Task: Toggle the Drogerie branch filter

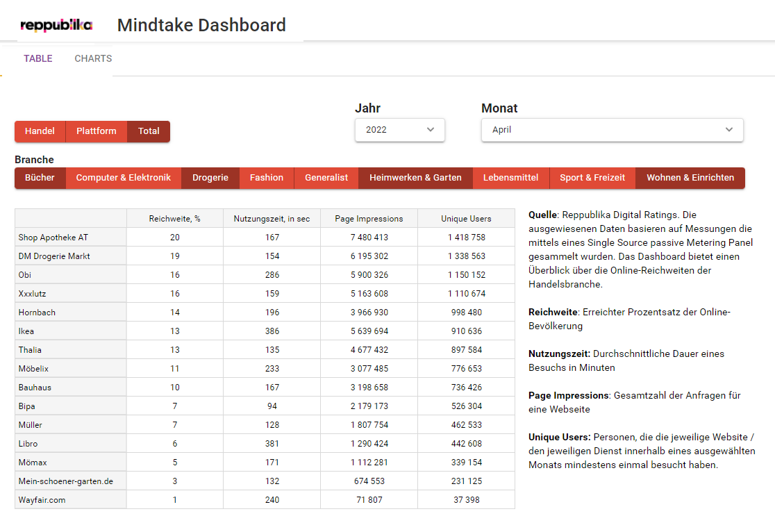Action: tap(210, 178)
